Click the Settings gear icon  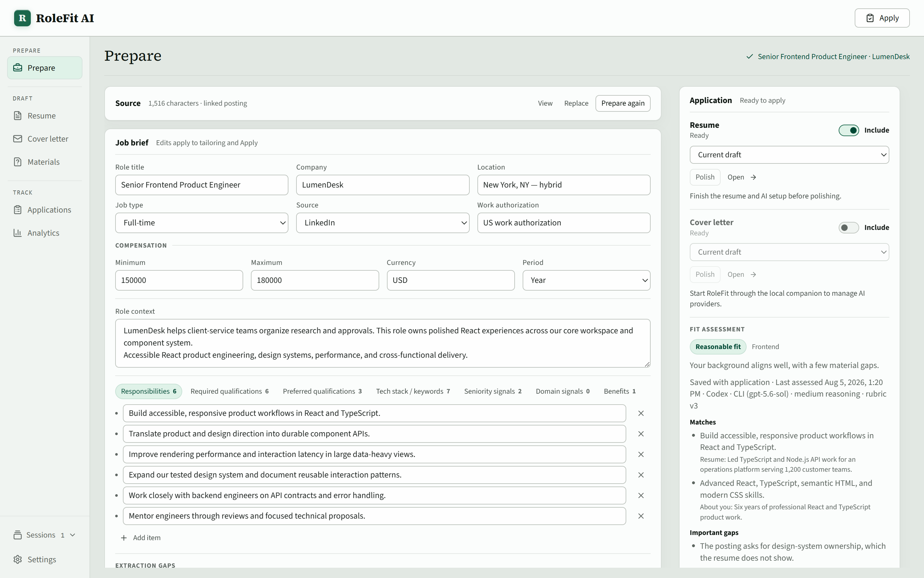pyautogui.click(x=18, y=559)
